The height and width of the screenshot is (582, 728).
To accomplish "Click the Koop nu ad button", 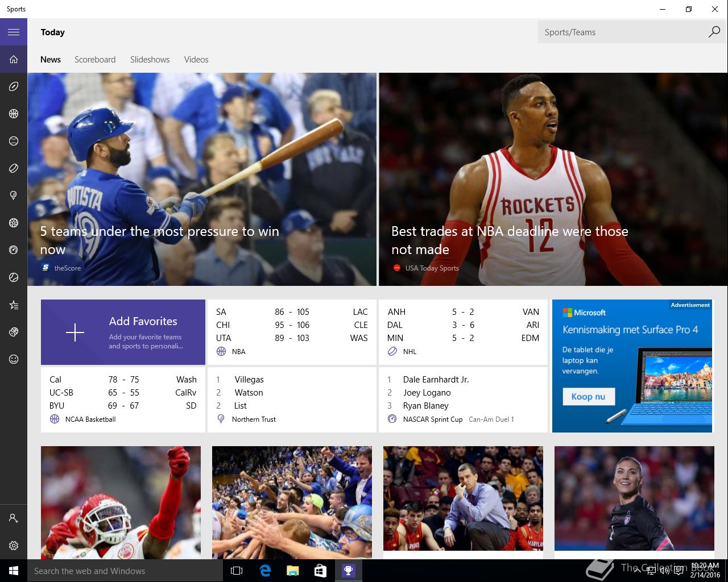I will 589,397.
